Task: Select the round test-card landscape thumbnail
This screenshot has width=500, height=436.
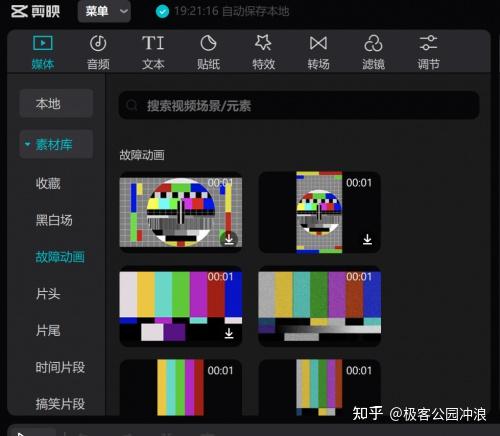Action: click(181, 212)
